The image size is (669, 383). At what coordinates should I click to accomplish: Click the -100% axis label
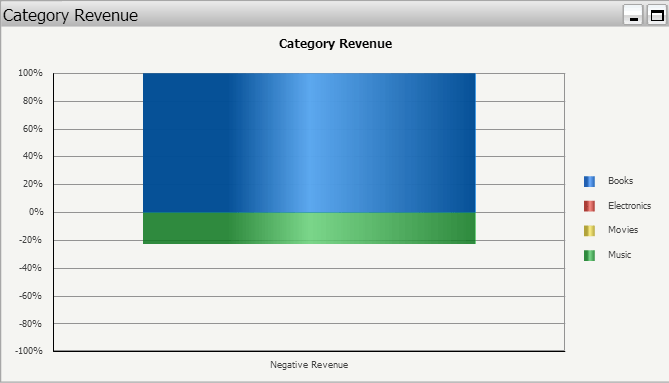(x=29, y=351)
